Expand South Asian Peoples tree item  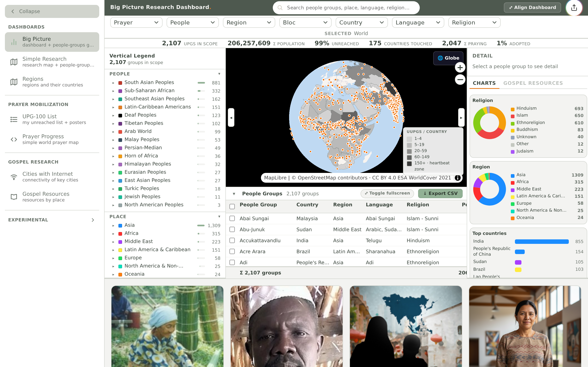pos(113,83)
